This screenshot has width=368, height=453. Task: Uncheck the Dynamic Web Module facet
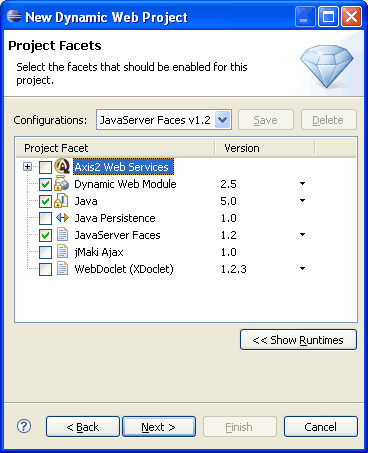tap(45, 184)
